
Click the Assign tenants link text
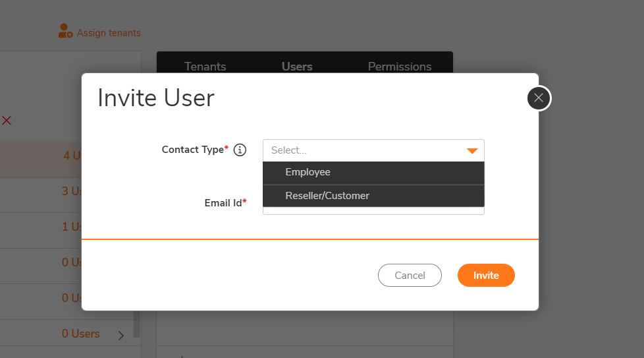point(109,33)
